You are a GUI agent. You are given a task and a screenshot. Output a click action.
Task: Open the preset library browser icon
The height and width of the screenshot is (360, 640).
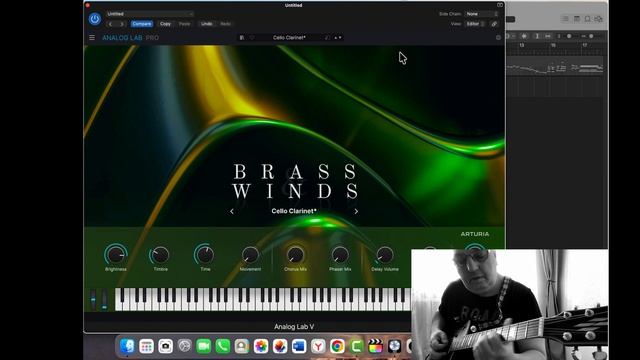click(242, 38)
